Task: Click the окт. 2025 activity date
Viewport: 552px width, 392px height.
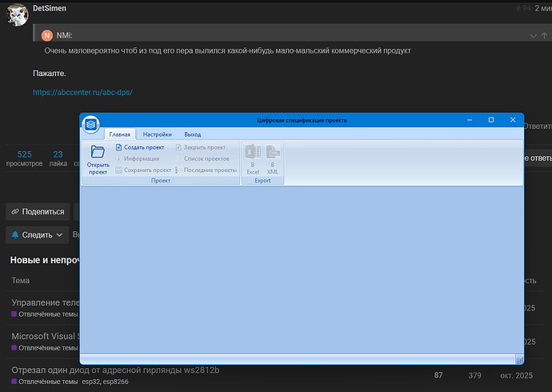Action: [517, 375]
